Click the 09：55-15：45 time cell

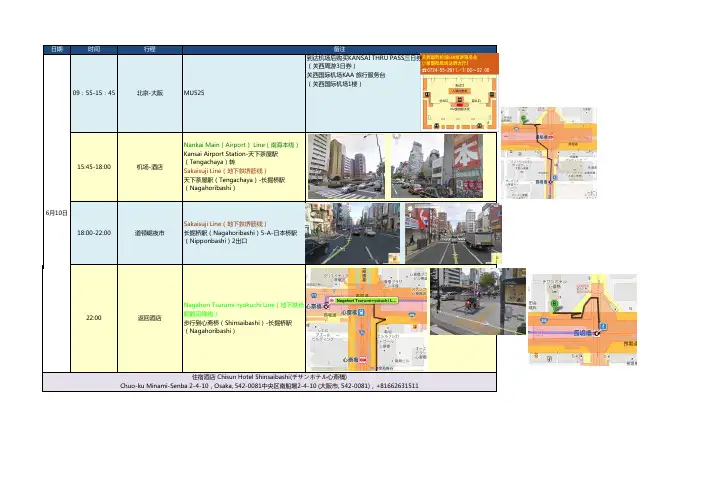pos(94,92)
